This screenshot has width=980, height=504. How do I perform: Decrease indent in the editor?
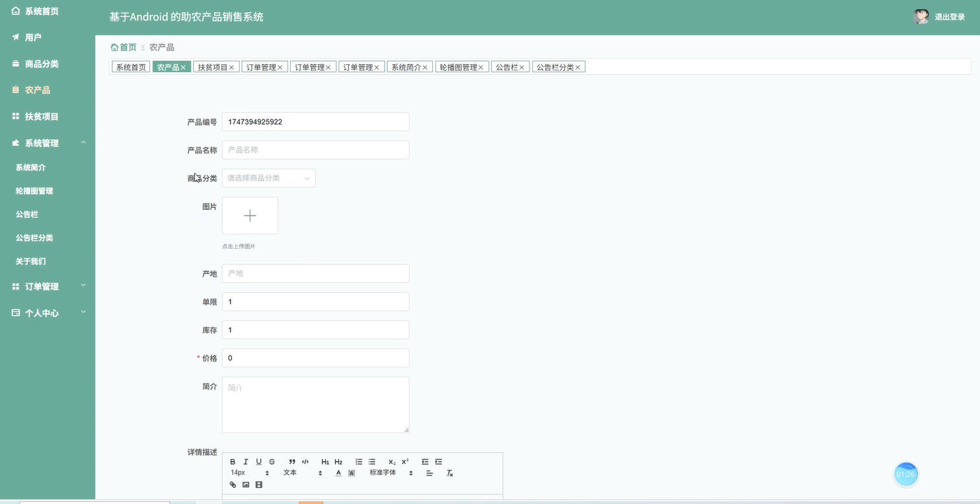(425, 462)
